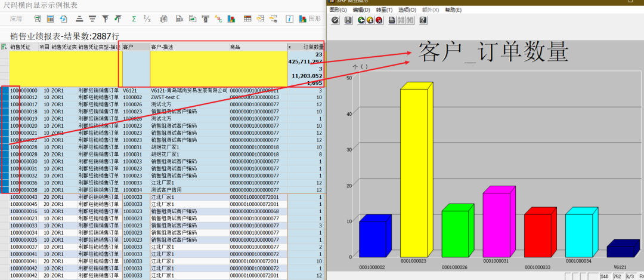Click the Details (magnifier) icon in ALV toolbar
644x280 pixels.
tap(38, 19)
